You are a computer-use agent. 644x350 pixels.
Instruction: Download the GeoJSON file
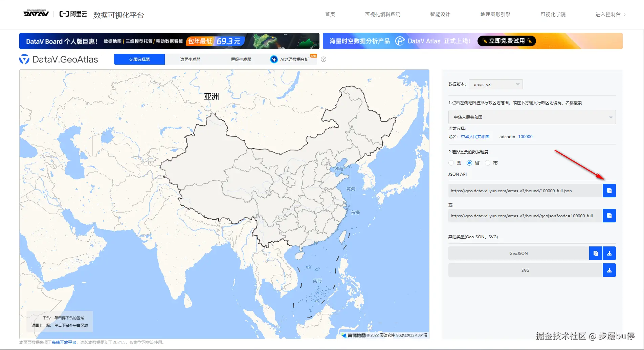coord(609,253)
